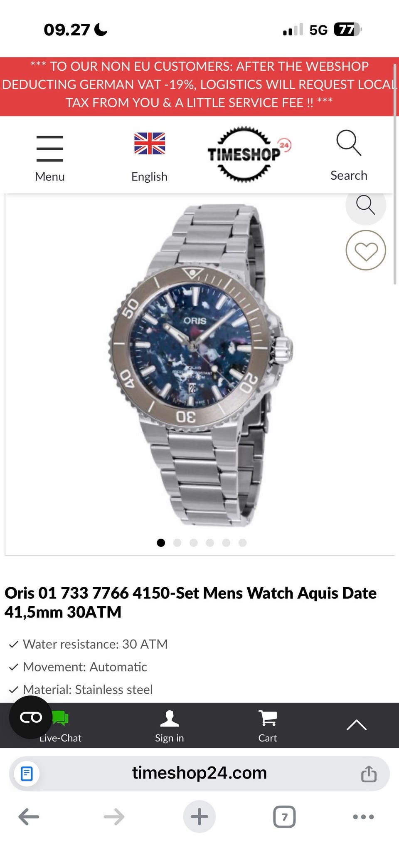Screen dimensions: 399x868
Task: Tap the magnifier Search icon in header
Action: [349, 143]
